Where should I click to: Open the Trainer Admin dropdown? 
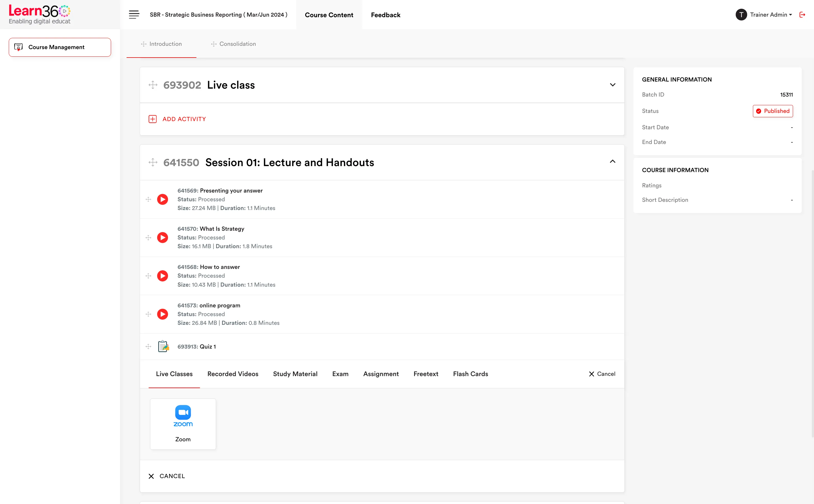click(771, 15)
